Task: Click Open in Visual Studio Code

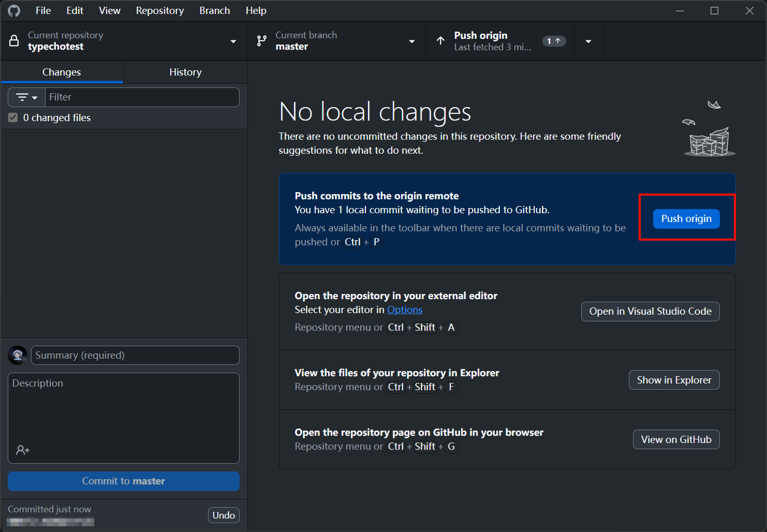Action: (x=650, y=312)
